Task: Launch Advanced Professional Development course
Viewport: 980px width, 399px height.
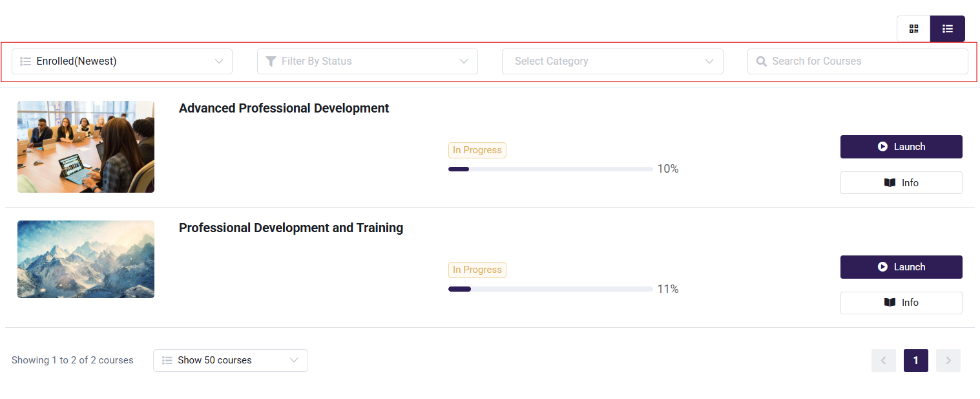Action: (x=901, y=147)
